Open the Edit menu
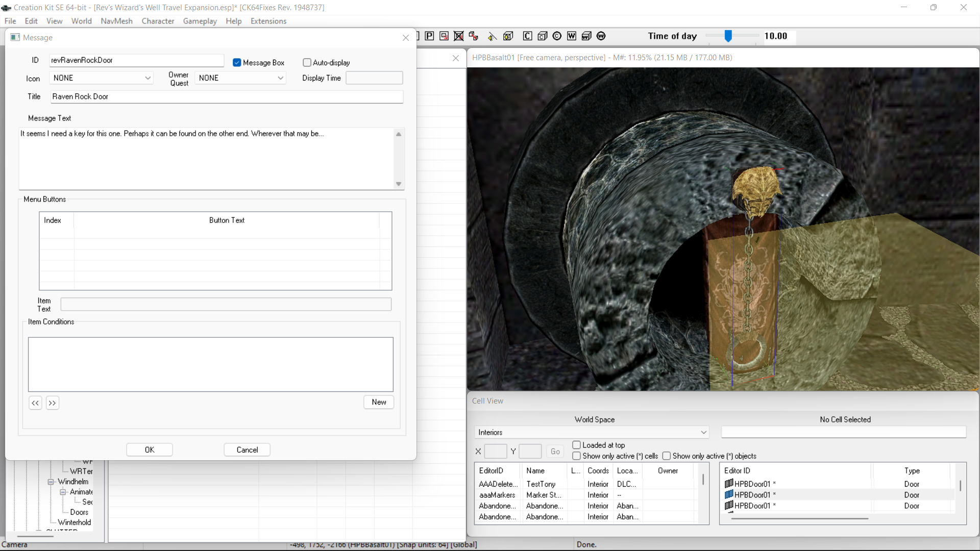Screen dimensions: 980x551 coord(31,21)
